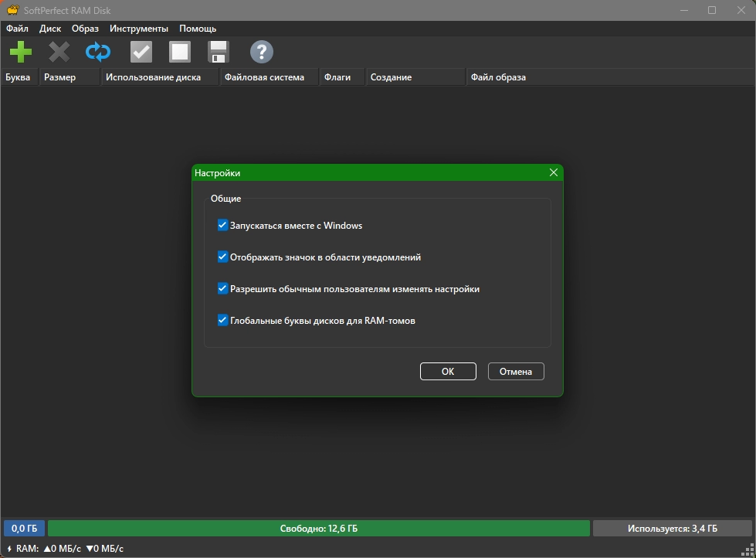Uncheck 'Разрешить обычным пользователям изменять настройки'

click(223, 289)
